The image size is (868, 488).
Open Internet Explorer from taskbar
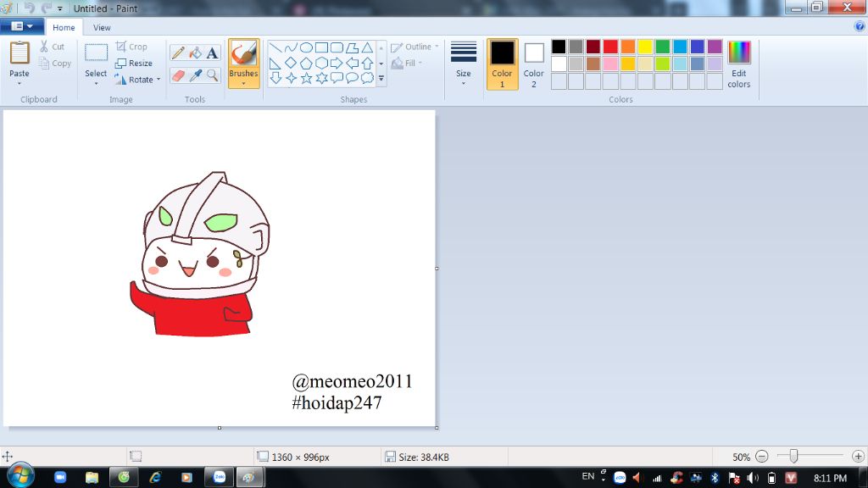155,477
